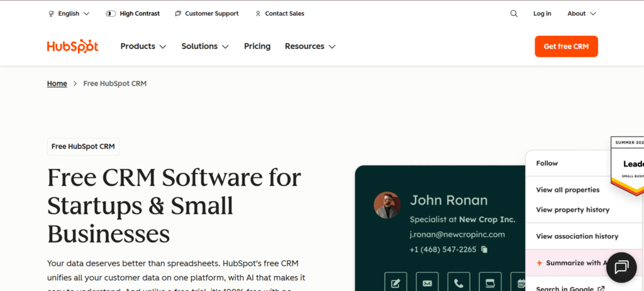Go to the Home breadcrumb link
This screenshot has width=644, height=291.
(57, 84)
